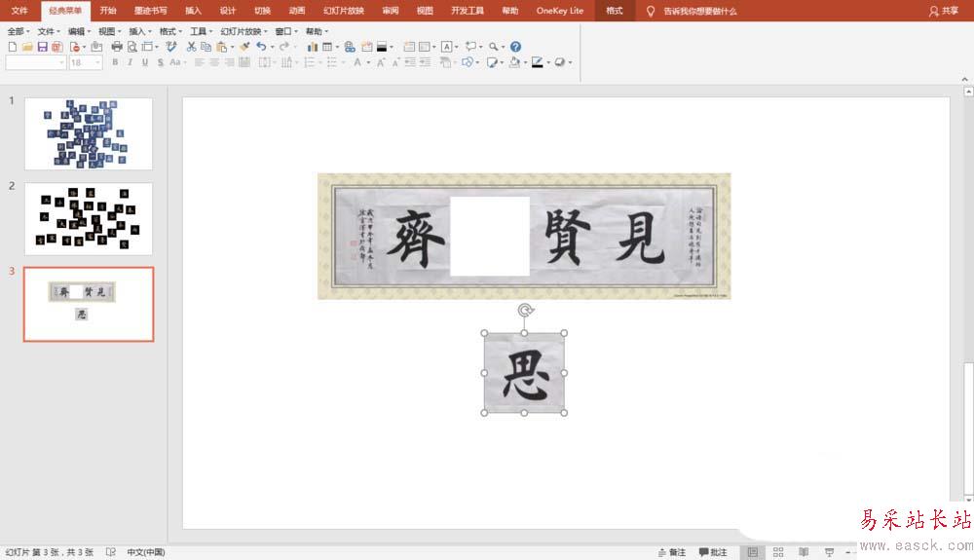
Task: Click the Paste clipboard icon
Action: (221, 47)
